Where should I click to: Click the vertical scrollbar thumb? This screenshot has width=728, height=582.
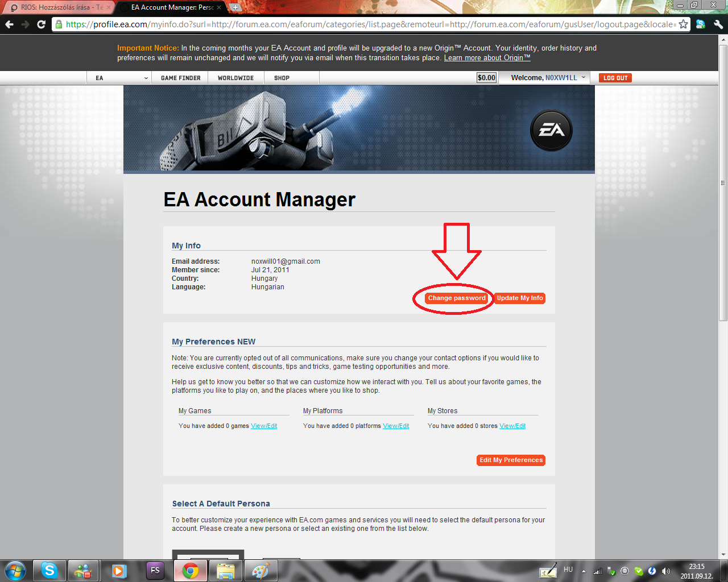coord(723,182)
